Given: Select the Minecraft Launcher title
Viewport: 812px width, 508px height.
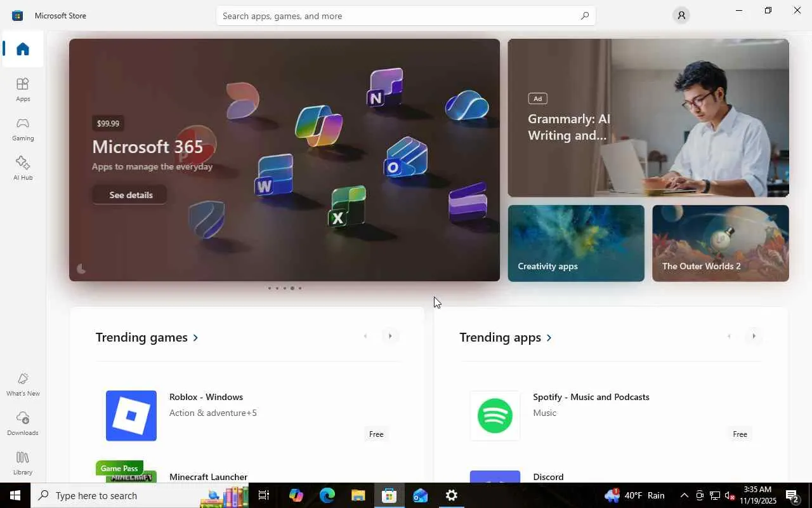Looking at the screenshot, I should [x=208, y=477].
